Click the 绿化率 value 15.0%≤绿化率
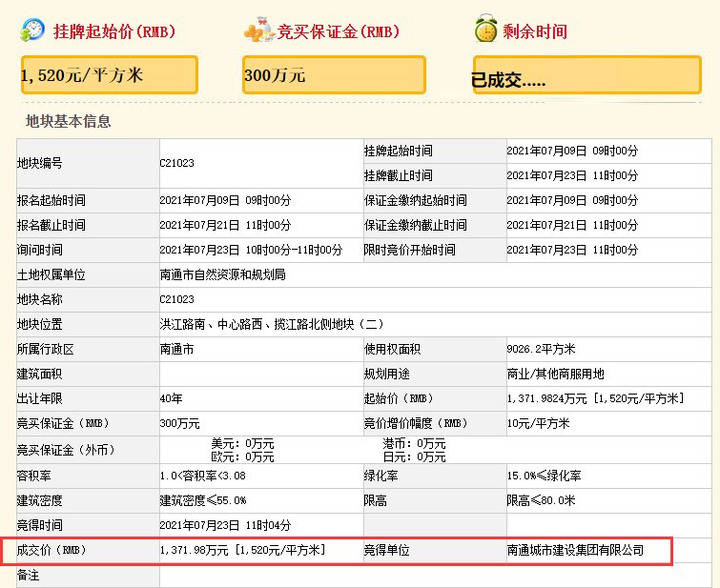This screenshot has height=588, width=720. click(544, 476)
